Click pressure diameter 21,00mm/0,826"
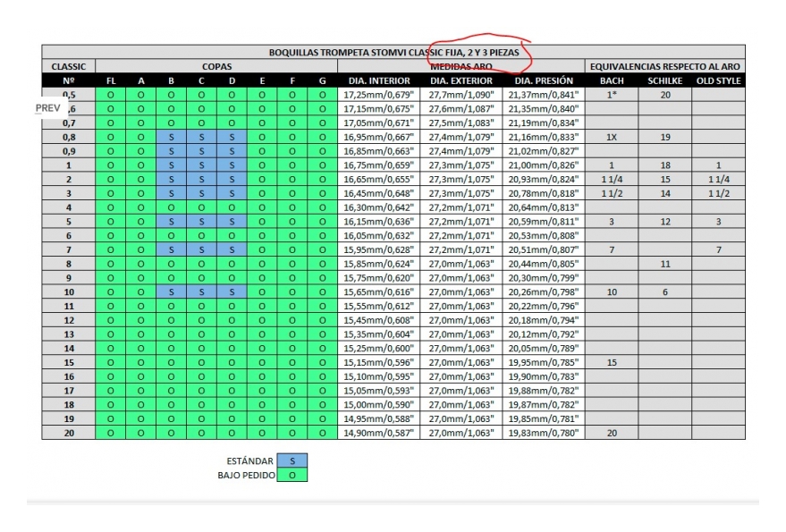 point(544,165)
